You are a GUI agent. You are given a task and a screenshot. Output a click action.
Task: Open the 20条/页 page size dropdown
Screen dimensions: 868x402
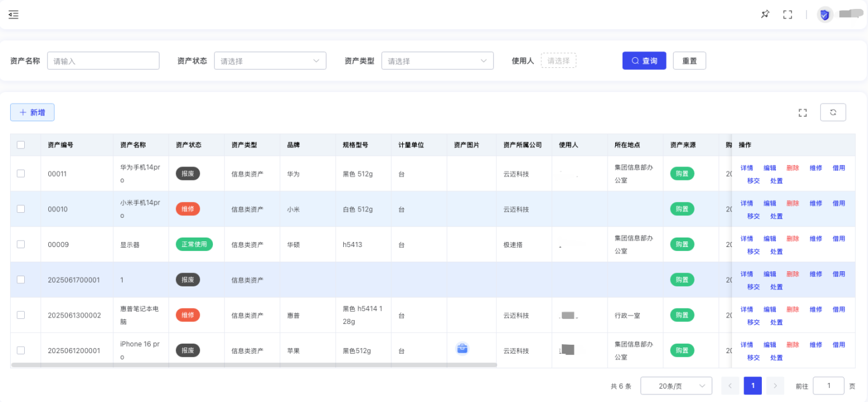[x=676, y=385]
